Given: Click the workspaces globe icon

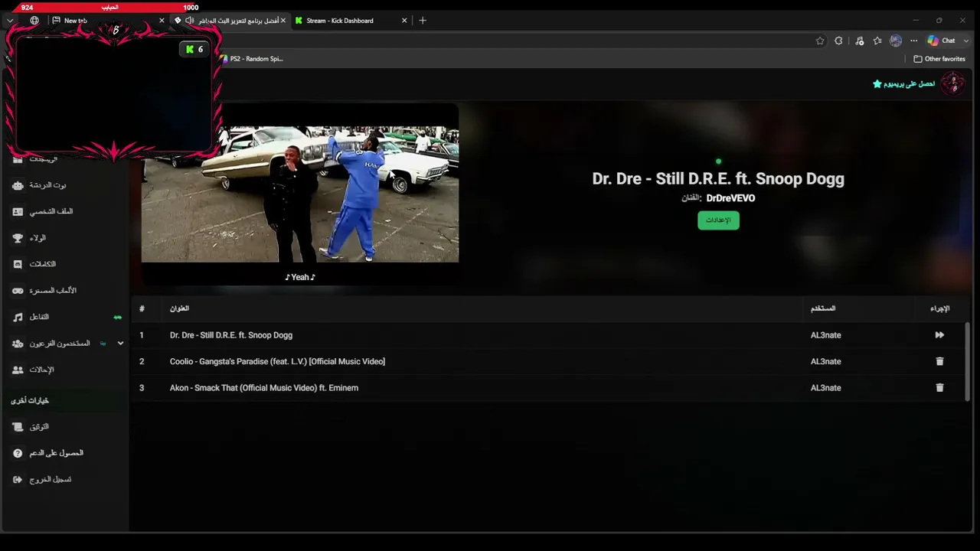Looking at the screenshot, I should pyautogui.click(x=34, y=21).
